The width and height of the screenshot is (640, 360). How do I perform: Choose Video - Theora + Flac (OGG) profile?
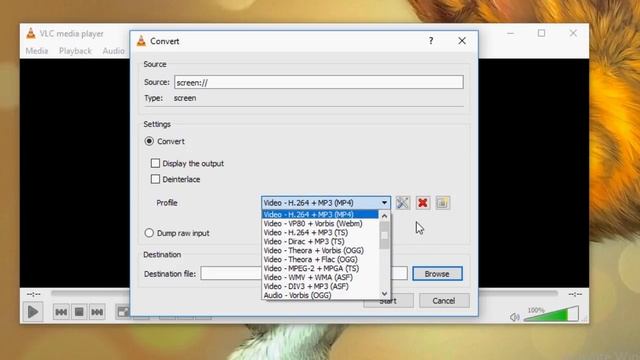tap(320, 259)
